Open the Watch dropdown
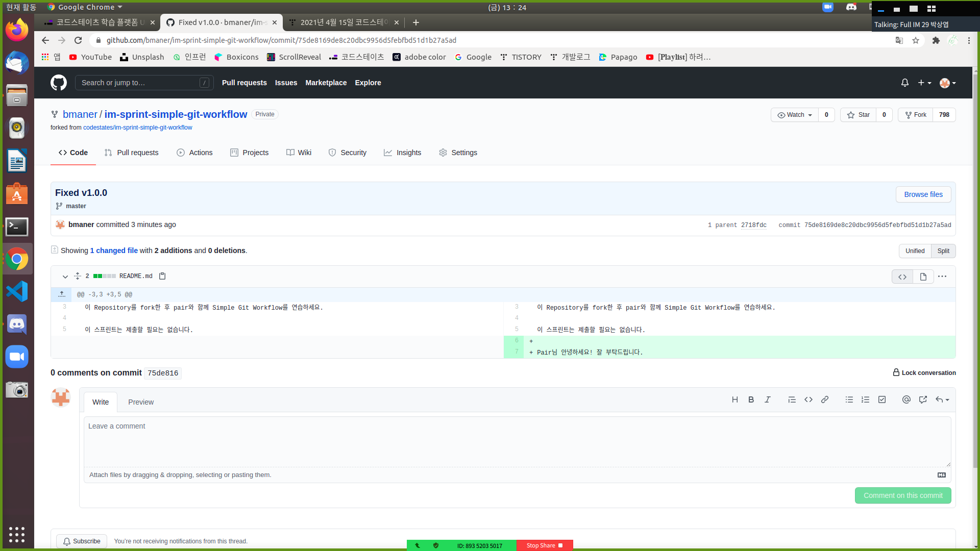The image size is (980, 551). click(x=794, y=115)
